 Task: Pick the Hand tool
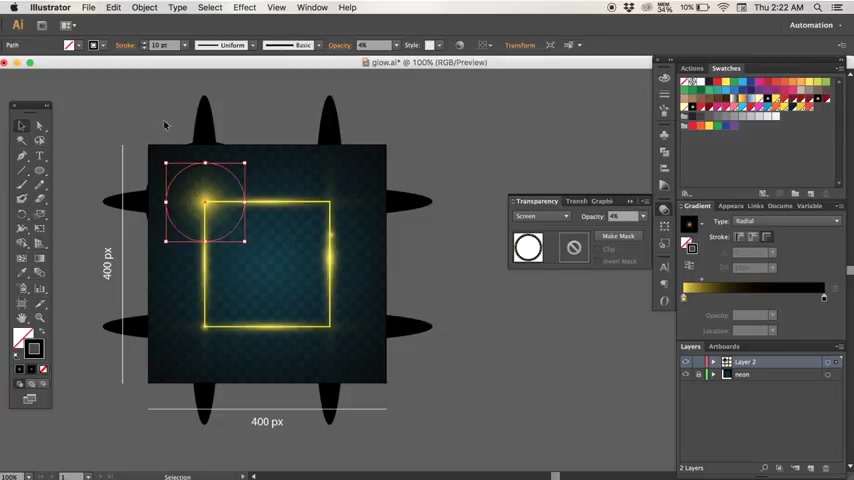point(22,318)
